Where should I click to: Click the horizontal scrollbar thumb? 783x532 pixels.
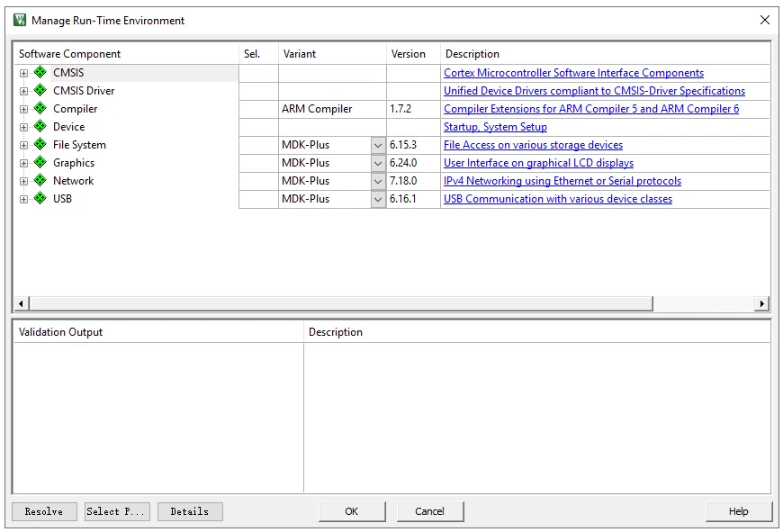(341, 303)
